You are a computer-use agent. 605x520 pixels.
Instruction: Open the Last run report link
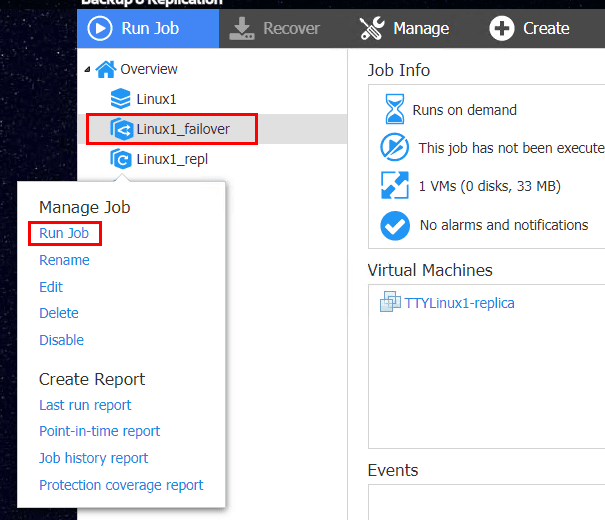click(x=85, y=405)
